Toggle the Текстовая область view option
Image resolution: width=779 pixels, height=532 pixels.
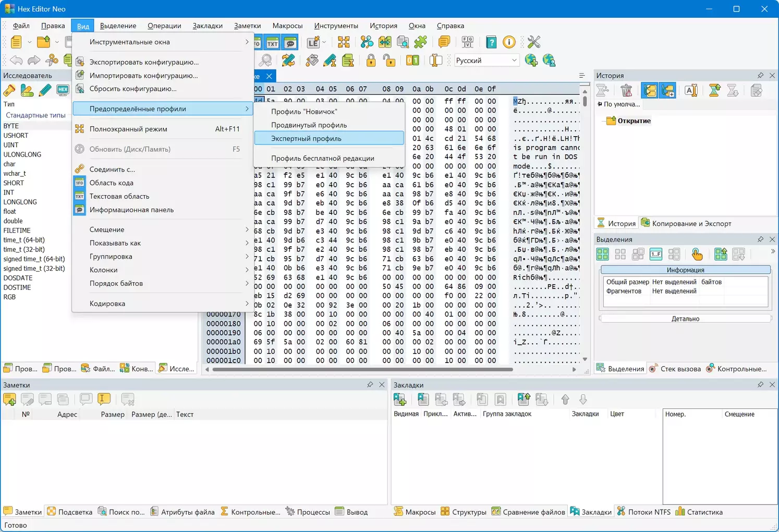(x=119, y=196)
